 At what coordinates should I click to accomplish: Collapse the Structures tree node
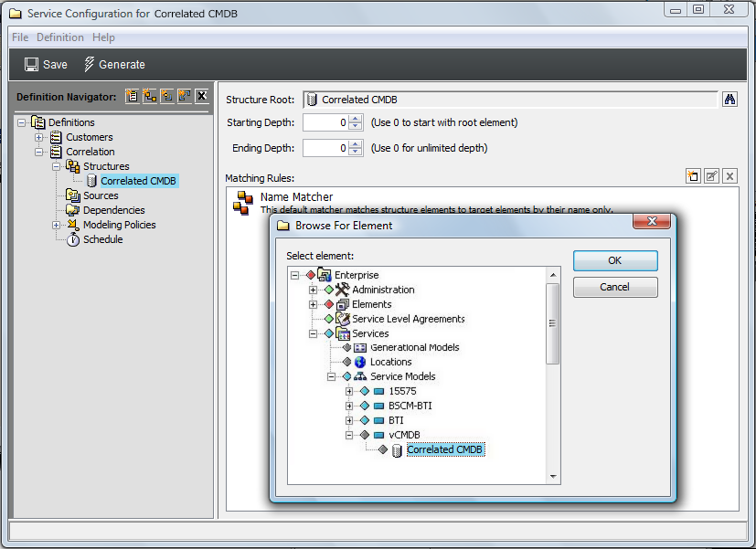[57, 166]
